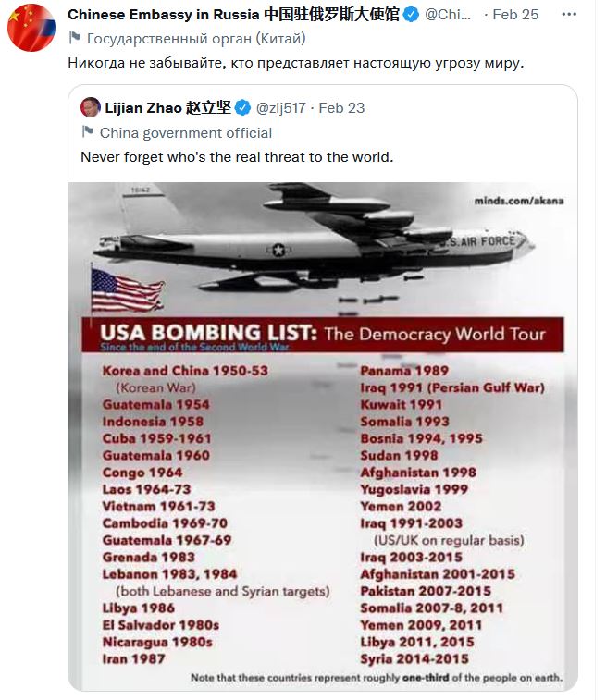Click the minds.com/akana watermark
606x700 pixels.
pos(518,200)
